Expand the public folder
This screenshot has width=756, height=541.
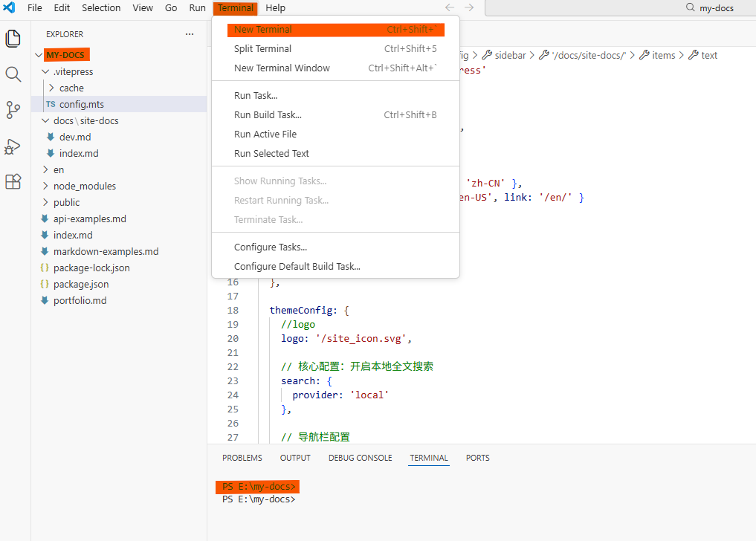(66, 202)
